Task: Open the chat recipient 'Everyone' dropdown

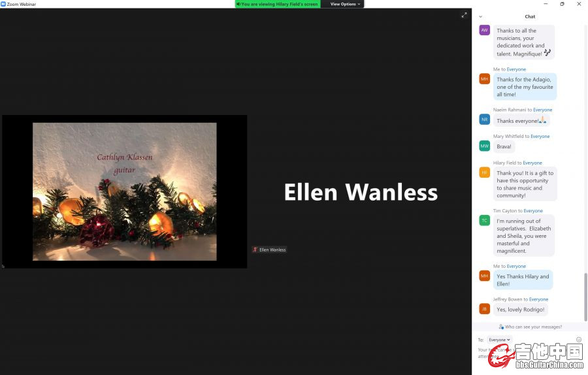Action: [500, 340]
